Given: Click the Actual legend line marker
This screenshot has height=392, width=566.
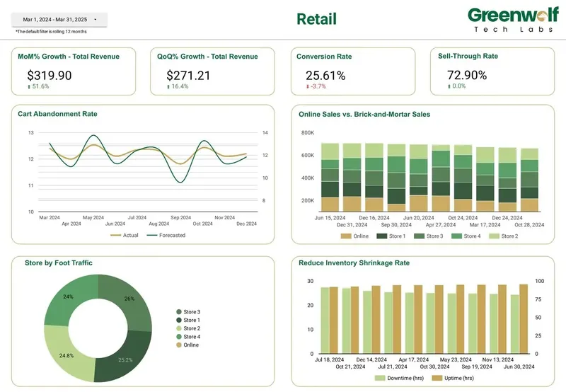Looking at the screenshot, I should (115, 236).
